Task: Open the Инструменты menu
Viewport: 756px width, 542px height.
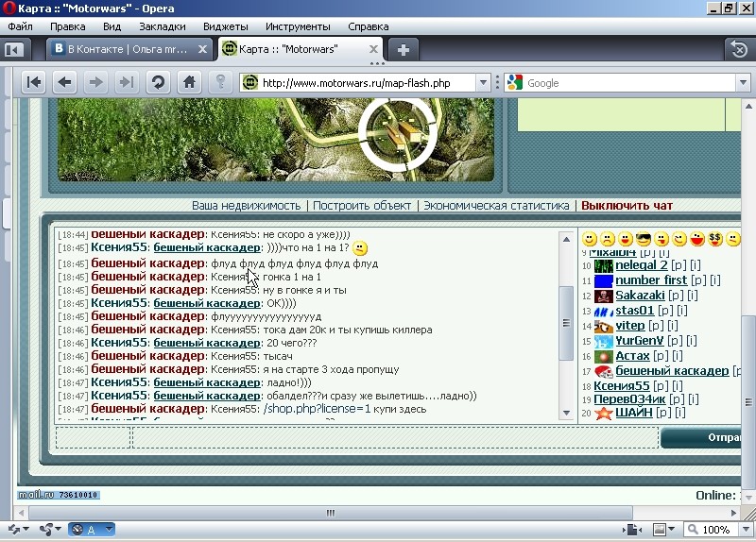Action: point(298,26)
